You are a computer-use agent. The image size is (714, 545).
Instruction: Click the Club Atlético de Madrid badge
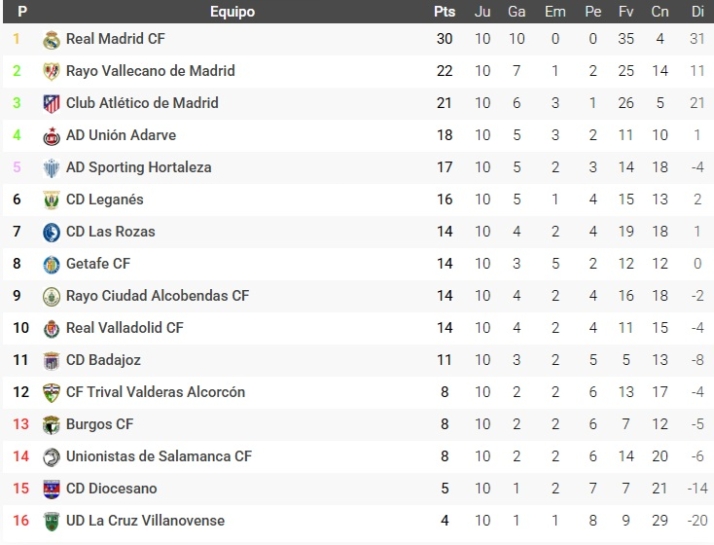52,104
